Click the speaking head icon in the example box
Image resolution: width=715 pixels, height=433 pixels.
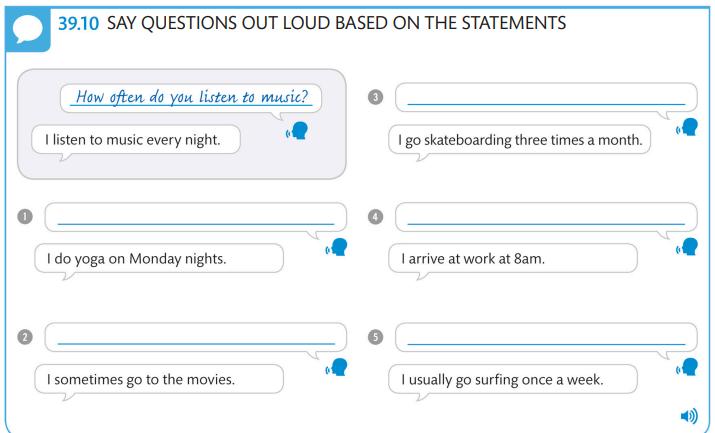[x=297, y=131]
